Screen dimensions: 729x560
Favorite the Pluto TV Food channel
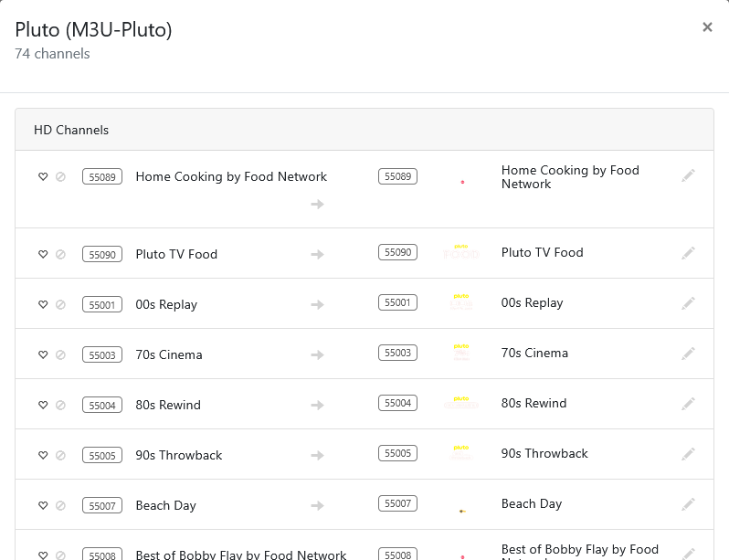point(43,254)
